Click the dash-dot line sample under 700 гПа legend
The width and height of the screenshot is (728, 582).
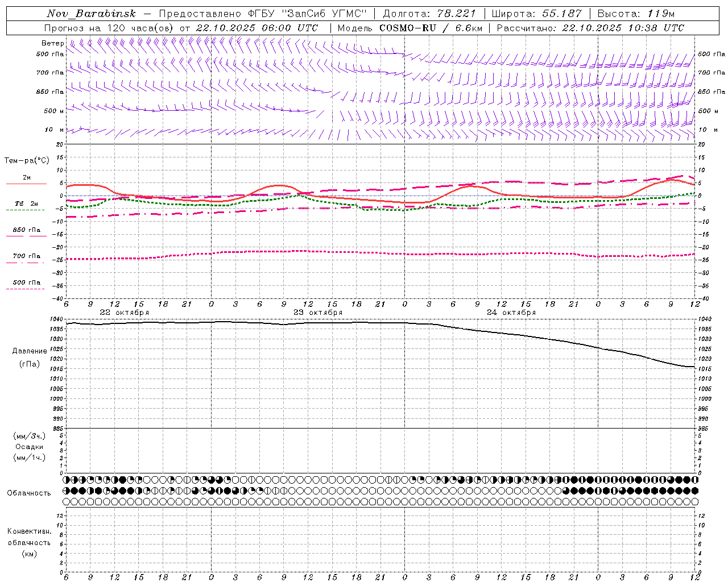[25, 263]
